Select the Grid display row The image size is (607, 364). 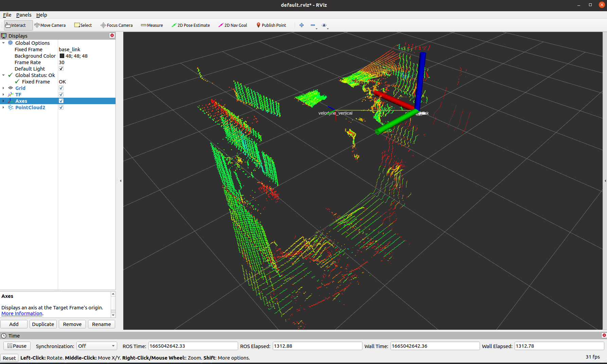(58, 88)
